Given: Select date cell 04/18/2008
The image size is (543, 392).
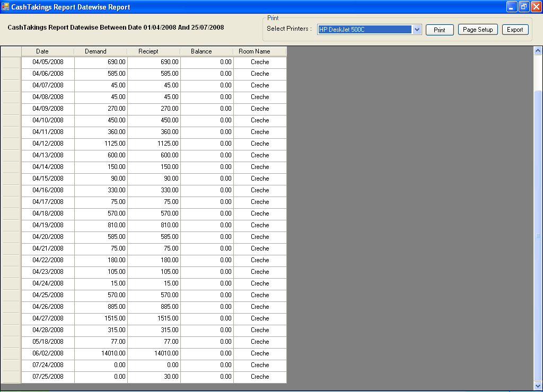Looking at the screenshot, I should tap(48, 213).
